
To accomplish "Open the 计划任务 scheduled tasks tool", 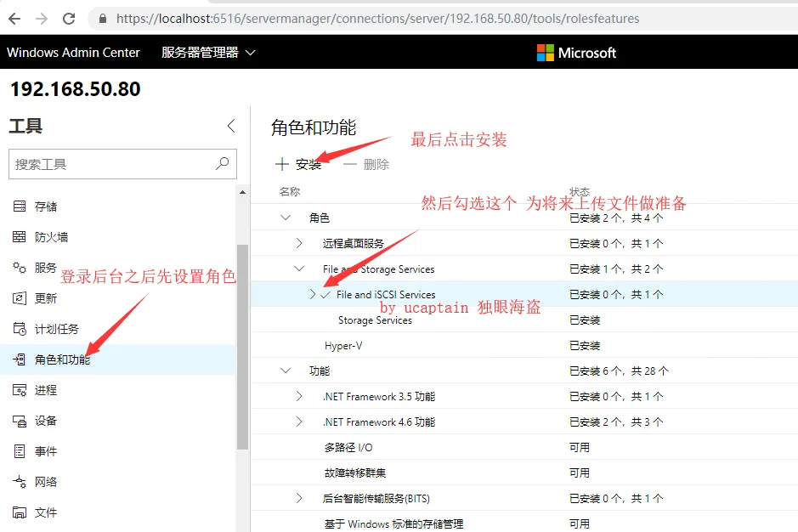I will (118, 329).
